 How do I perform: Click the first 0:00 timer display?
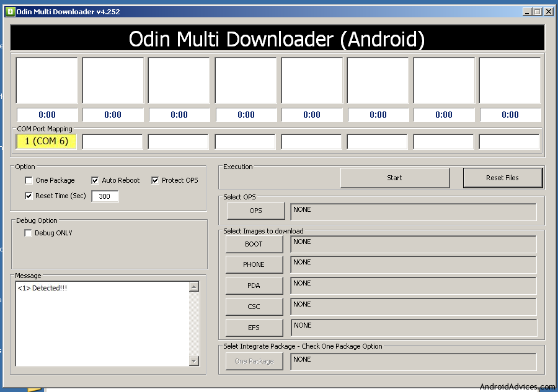pos(47,115)
